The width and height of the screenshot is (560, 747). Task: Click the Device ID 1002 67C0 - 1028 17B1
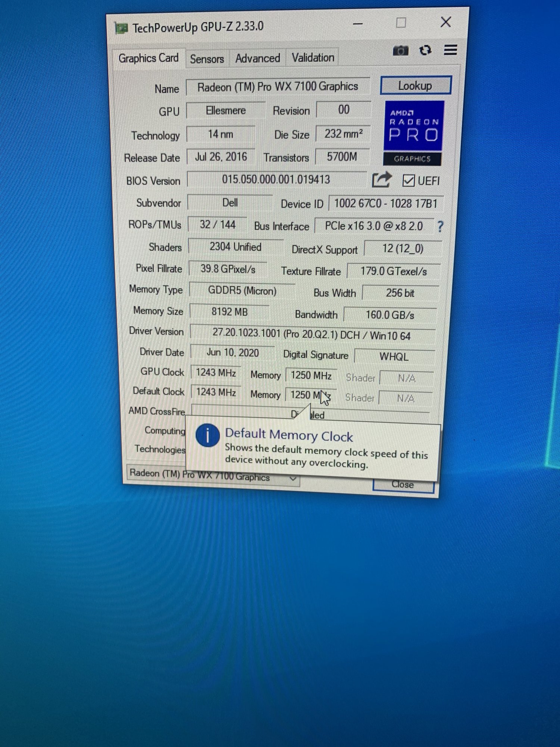(386, 204)
